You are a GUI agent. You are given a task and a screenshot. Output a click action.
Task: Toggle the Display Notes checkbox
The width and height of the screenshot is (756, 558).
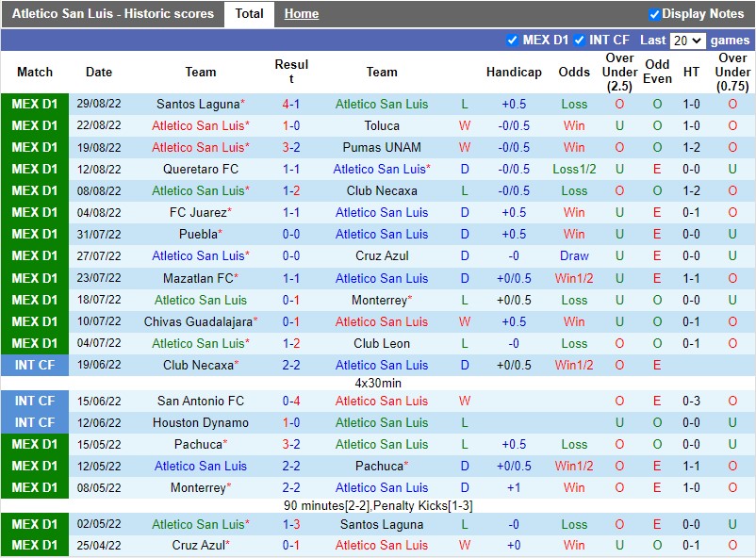coord(654,14)
